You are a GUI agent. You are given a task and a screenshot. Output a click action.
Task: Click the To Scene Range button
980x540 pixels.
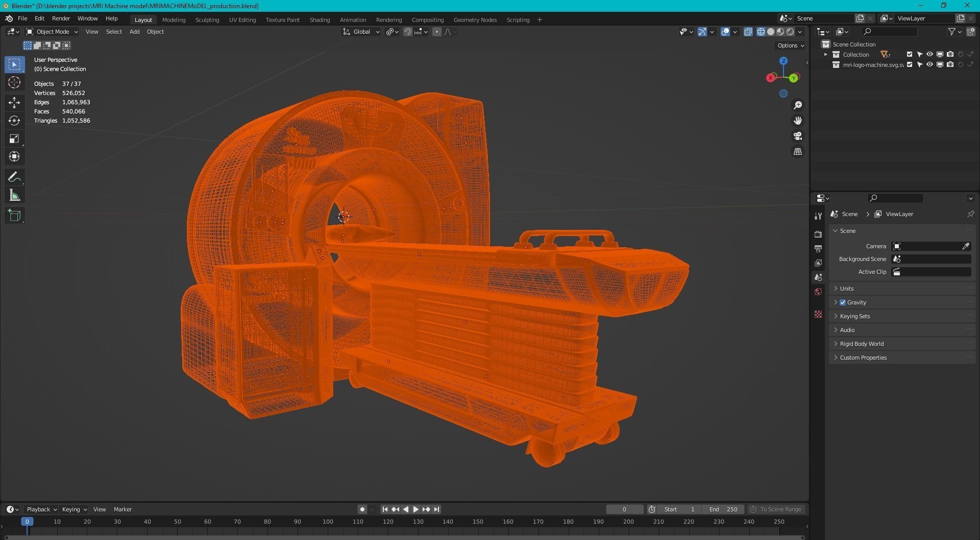776,509
